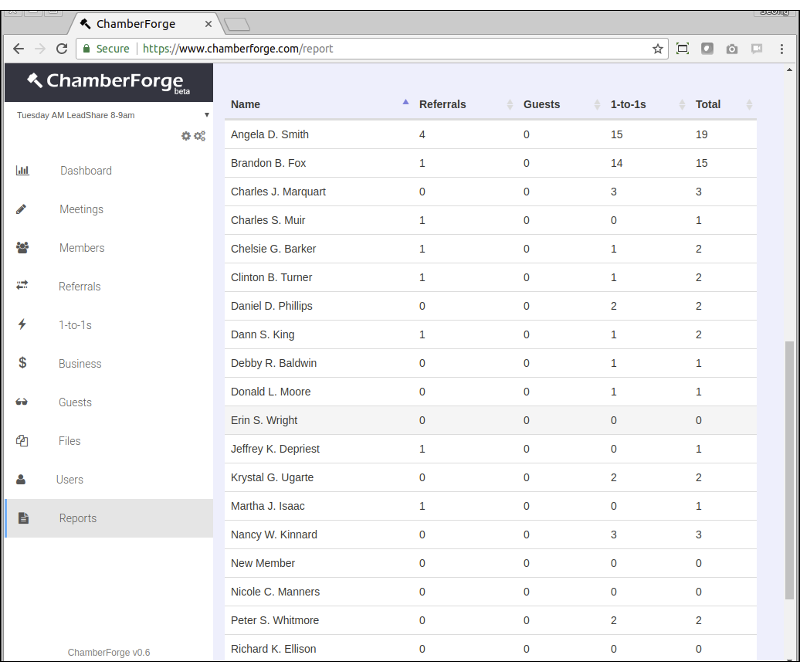Open the Files icon in the sidebar
The image size is (800, 672).
coord(22,440)
